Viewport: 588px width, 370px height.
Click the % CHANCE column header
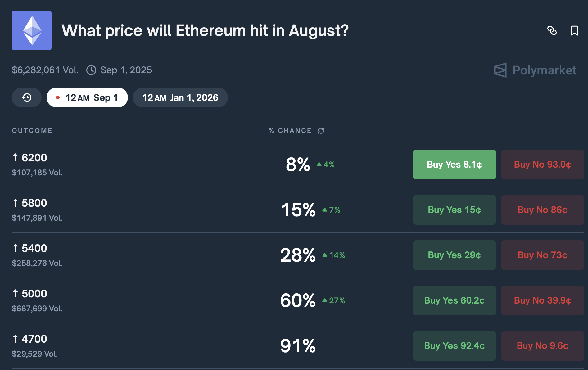[x=290, y=131]
